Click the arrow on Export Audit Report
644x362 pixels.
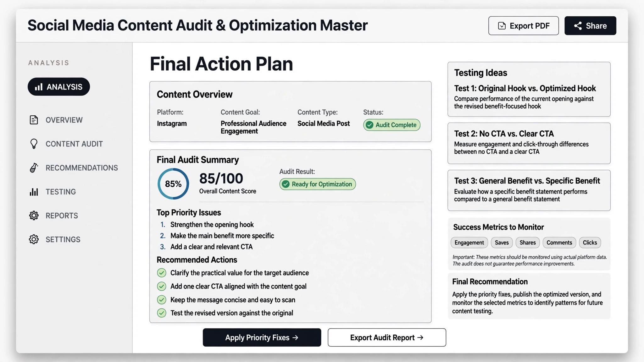pyautogui.click(x=420, y=337)
